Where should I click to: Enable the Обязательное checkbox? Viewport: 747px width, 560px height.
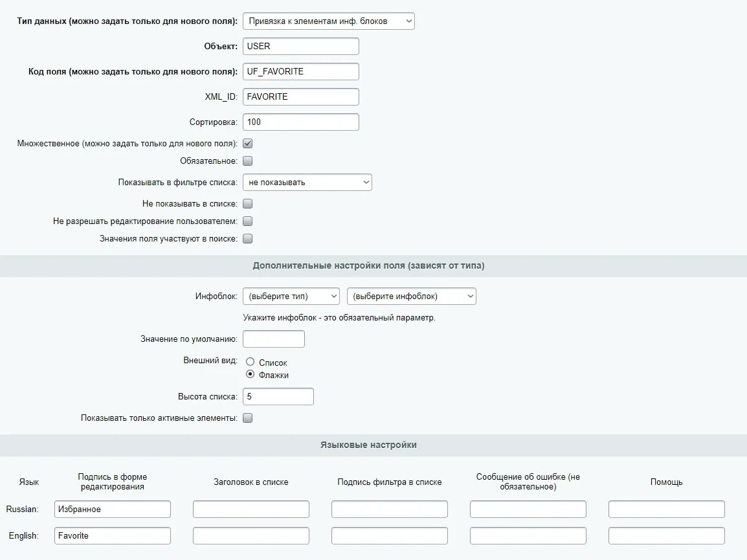248,161
